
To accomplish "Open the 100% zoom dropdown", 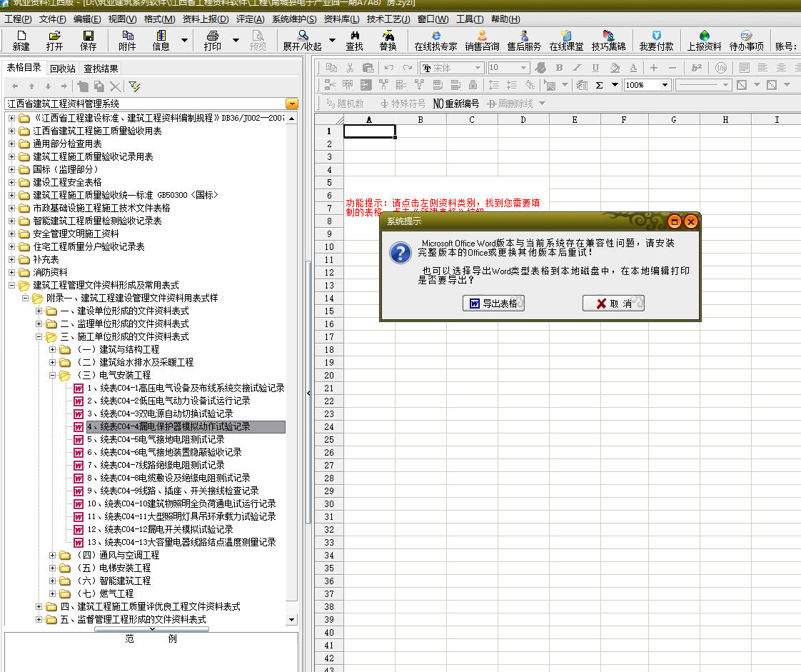I will pyautogui.click(x=665, y=85).
